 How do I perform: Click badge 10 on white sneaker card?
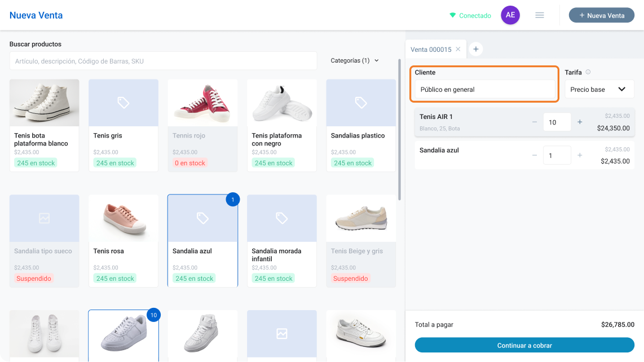pos(153,315)
